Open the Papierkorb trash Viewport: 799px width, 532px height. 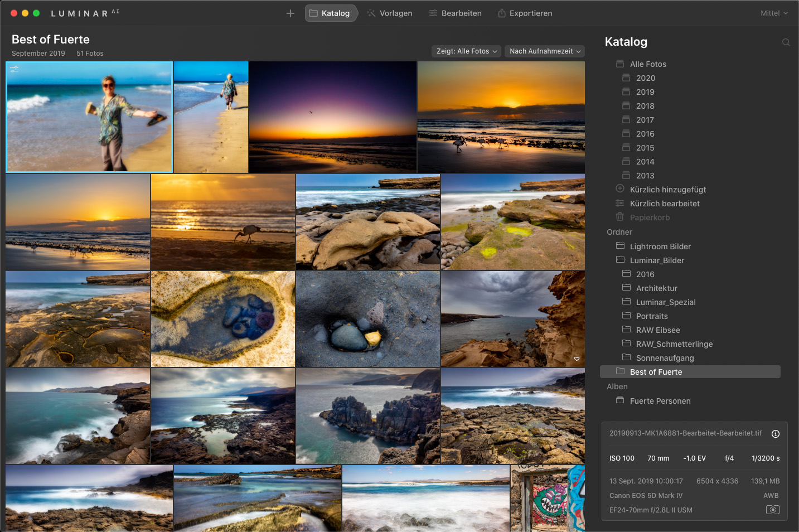[650, 217]
